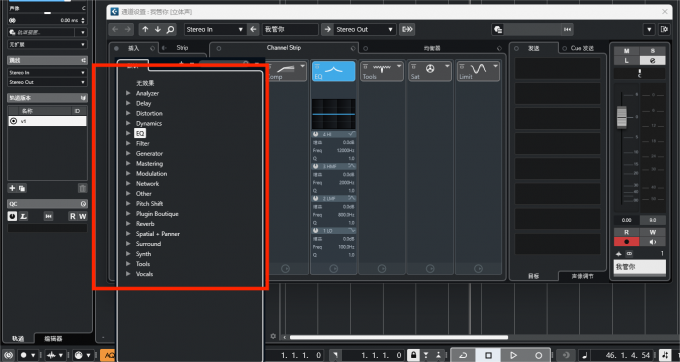This screenshot has height=362, width=680.
Task: Click the Stop button in transport bar
Action: click(488, 355)
